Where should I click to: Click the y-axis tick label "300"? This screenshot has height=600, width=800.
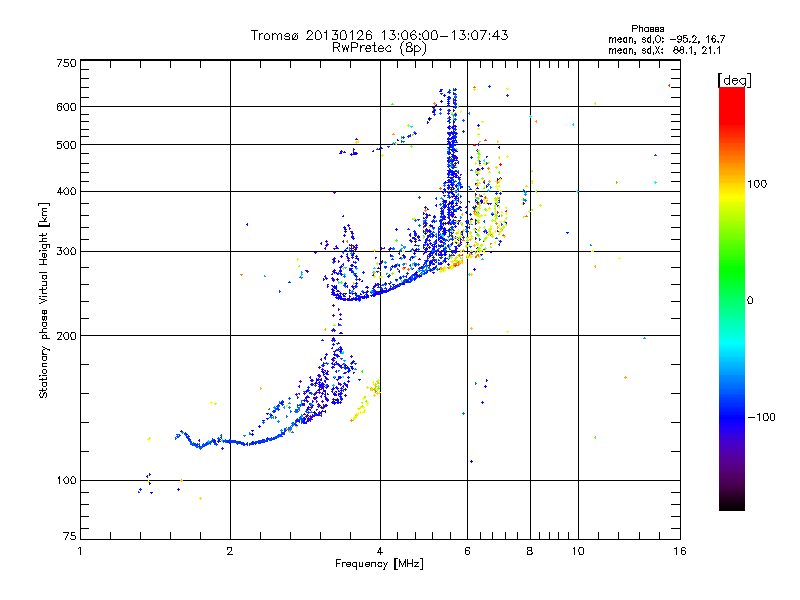click(66, 252)
